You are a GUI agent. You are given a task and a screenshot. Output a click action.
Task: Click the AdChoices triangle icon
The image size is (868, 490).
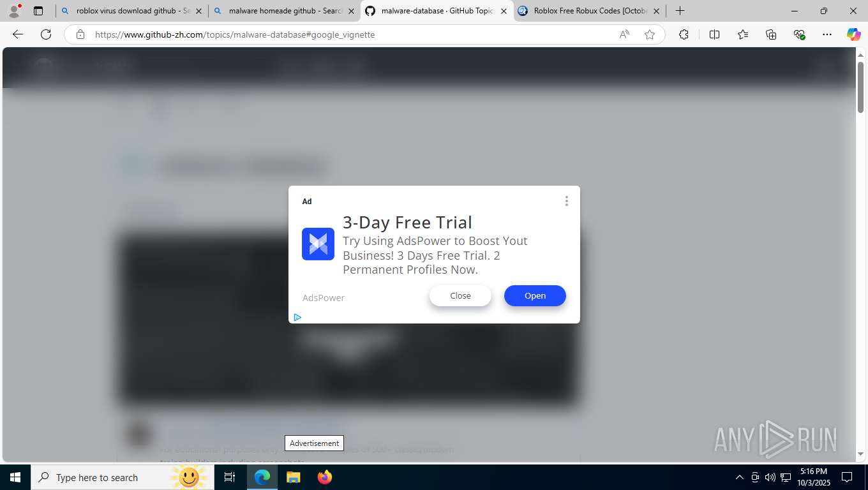297,317
